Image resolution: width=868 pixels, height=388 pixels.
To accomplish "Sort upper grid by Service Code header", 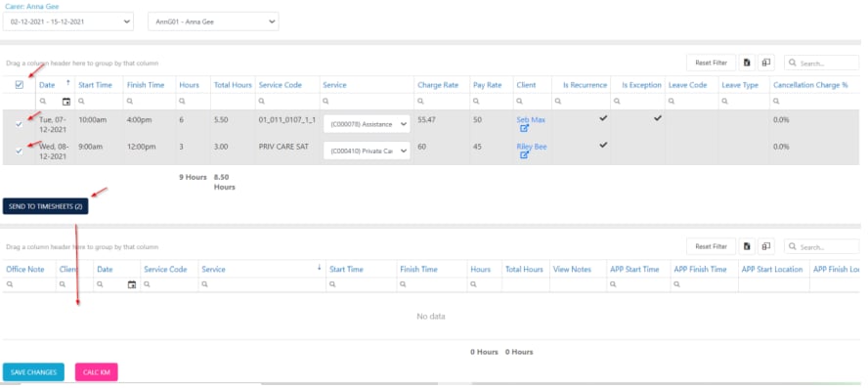I will tap(281, 85).
